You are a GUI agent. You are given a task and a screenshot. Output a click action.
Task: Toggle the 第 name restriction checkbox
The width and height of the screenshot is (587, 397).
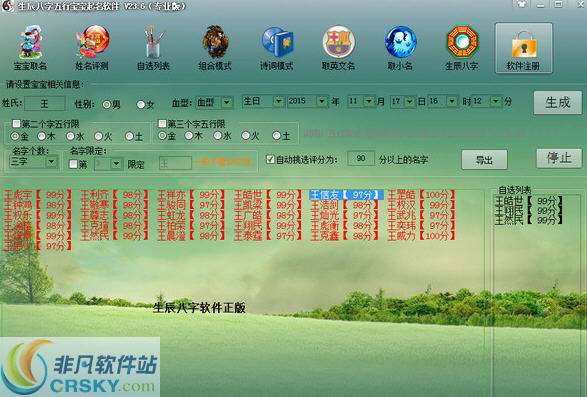[73, 164]
